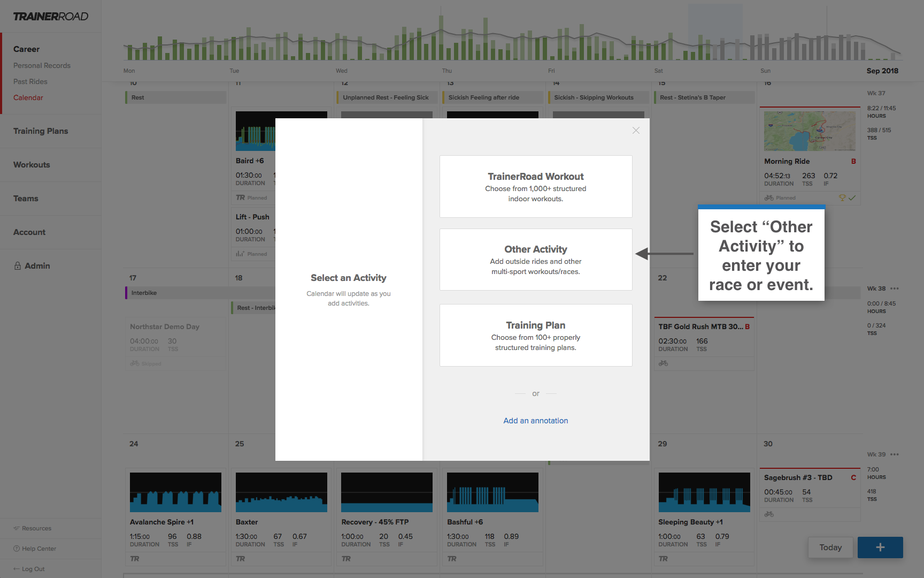Viewport: 924px width, 578px height.
Task: Open Rest annotation on Monday
Action: pyautogui.click(x=175, y=97)
